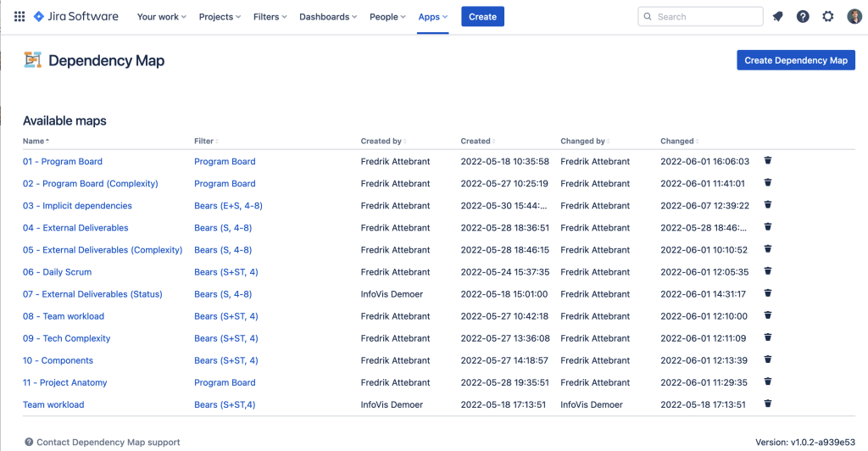
Task: Open the settings gear icon
Action: tap(827, 17)
